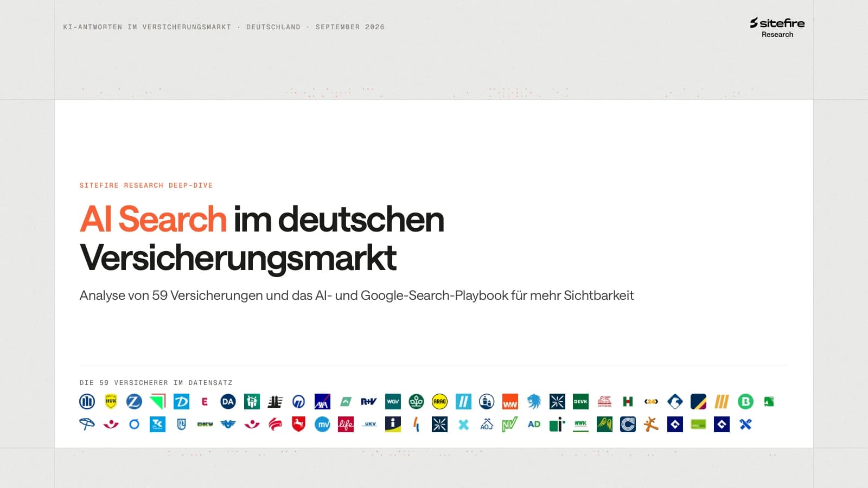Click the red letter E logo

tap(205, 401)
